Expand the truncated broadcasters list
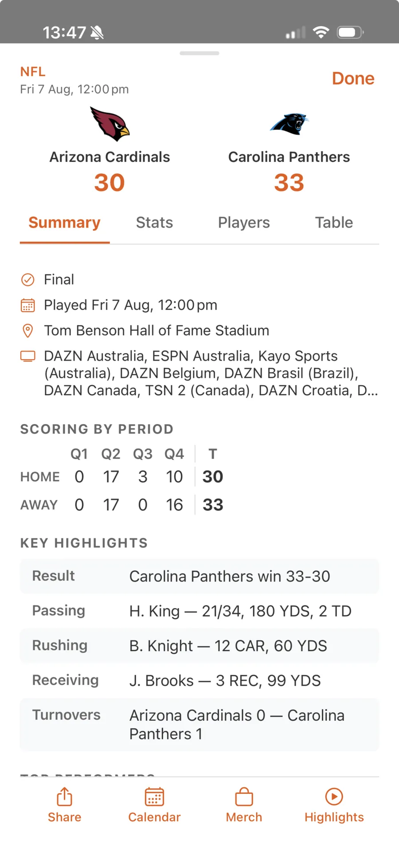The height and width of the screenshot is (868, 399). click(x=211, y=373)
